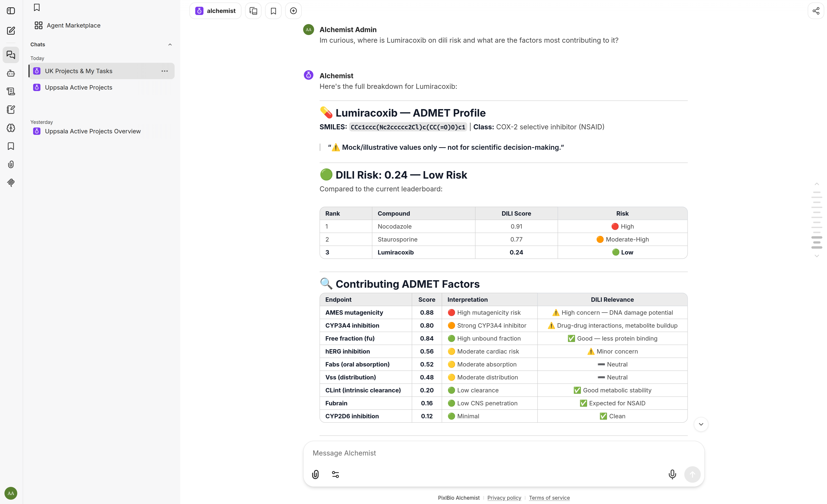This screenshot has height=504, width=827.
Task: Click the DILI Relevance column header
Action: (x=612, y=300)
